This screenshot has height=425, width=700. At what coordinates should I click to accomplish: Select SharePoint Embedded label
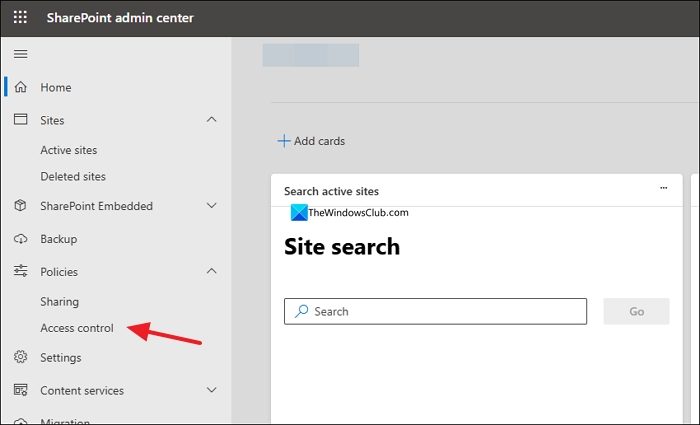click(96, 206)
